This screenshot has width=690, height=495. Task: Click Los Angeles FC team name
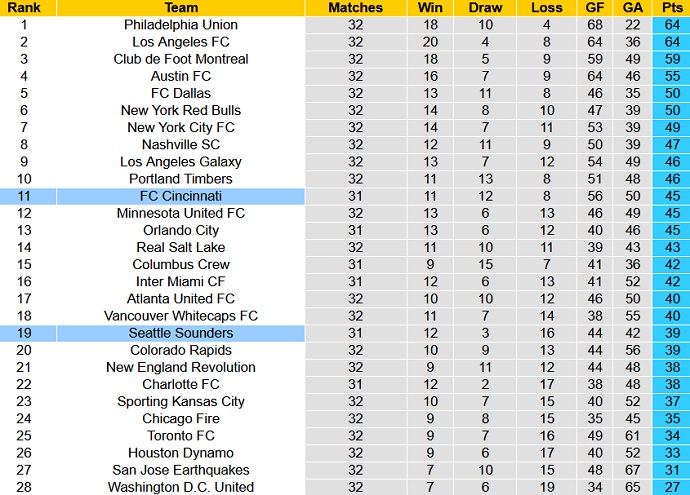[181, 42]
